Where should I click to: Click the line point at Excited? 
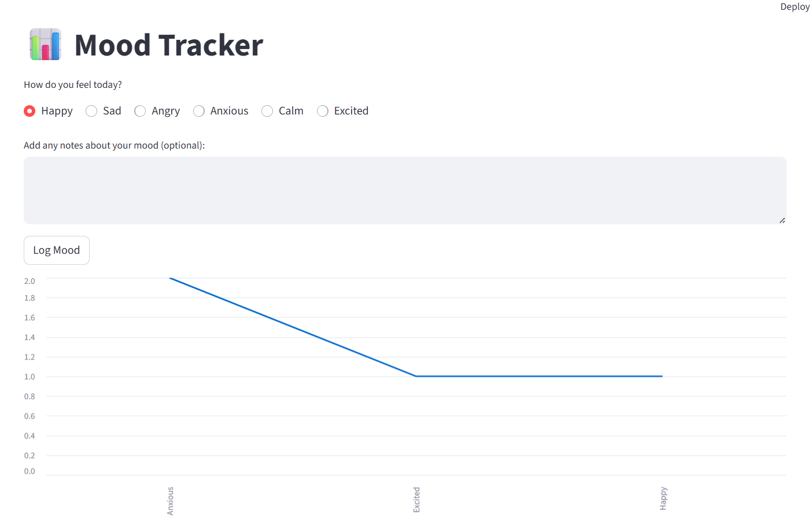[416, 376]
